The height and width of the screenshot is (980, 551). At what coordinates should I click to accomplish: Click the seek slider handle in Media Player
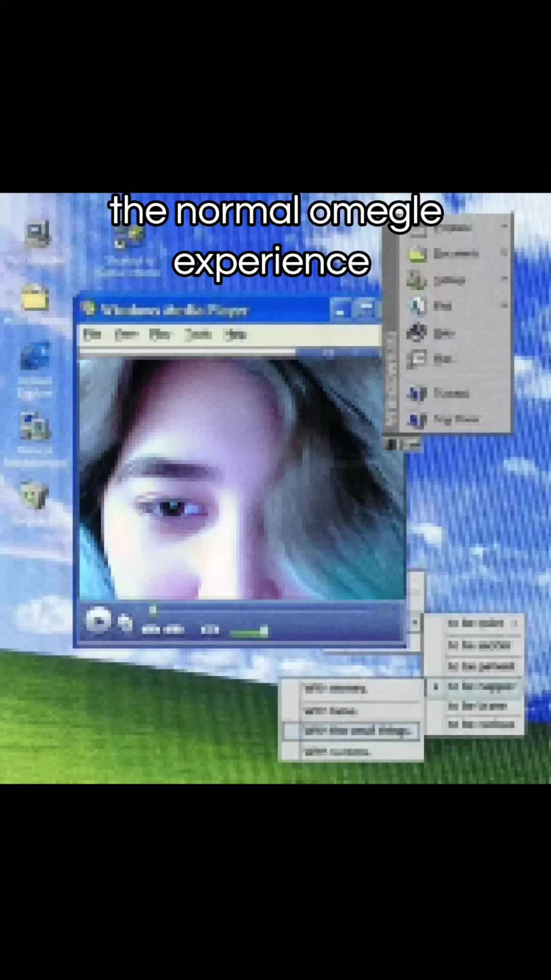[153, 610]
